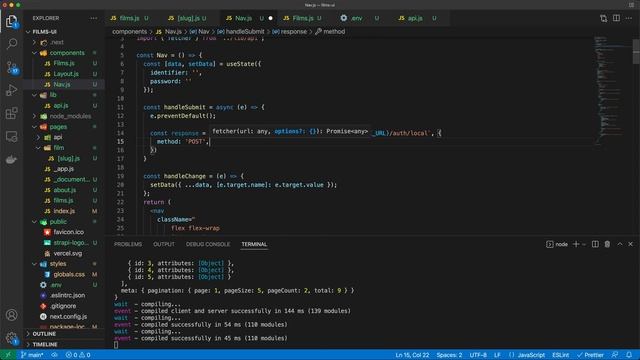Click Explorer more actions ellipsis
The width and height of the screenshot is (640, 360).
93,18
